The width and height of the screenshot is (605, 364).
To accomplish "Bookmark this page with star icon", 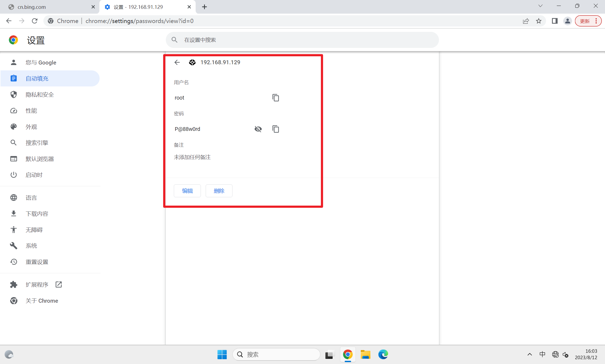I will [539, 21].
